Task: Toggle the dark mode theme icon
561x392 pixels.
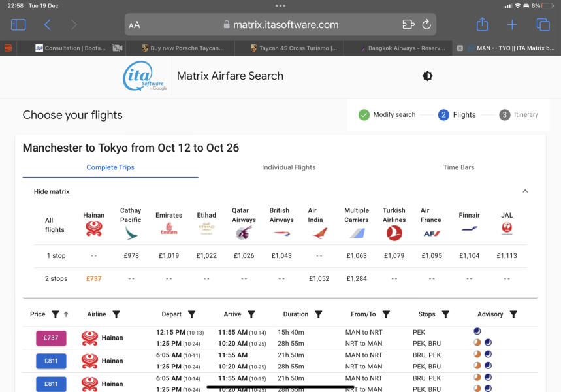Action: (x=427, y=76)
